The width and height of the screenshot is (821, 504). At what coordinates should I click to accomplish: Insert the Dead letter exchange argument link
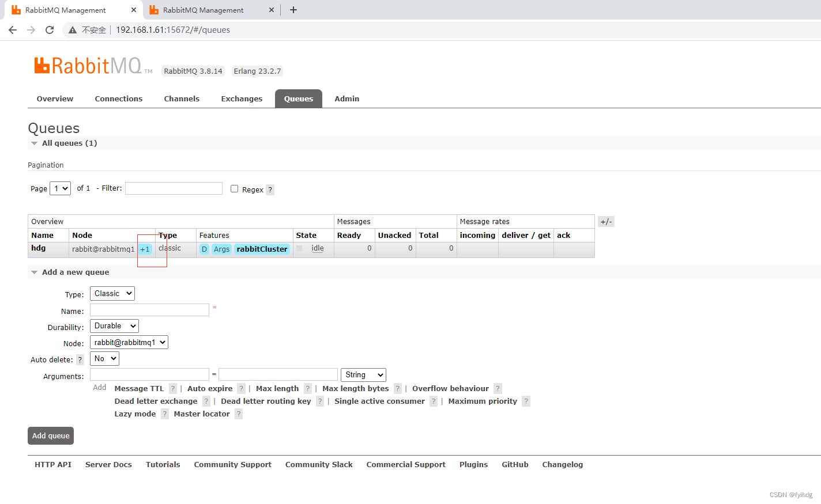(156, 401)
